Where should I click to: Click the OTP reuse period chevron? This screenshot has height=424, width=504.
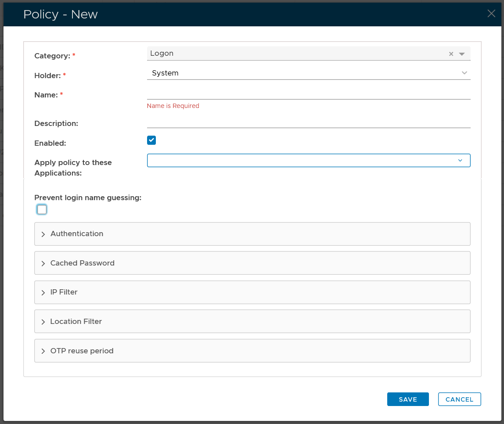tap(43, 351)
